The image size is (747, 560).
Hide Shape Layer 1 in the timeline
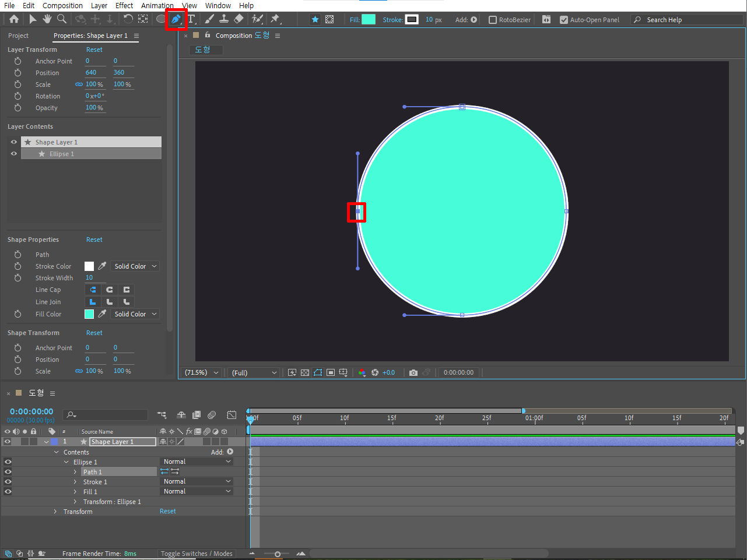click(8, 442)
